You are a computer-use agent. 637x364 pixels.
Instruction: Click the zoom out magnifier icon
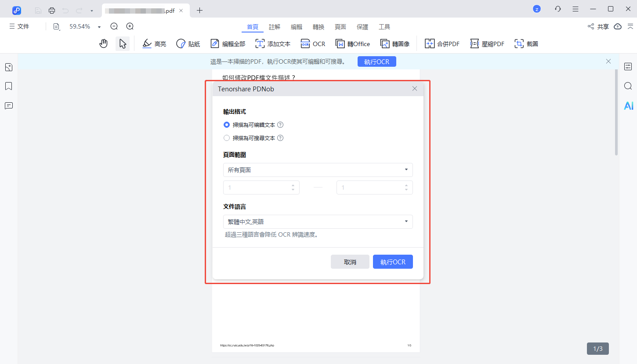click(114, 26)
